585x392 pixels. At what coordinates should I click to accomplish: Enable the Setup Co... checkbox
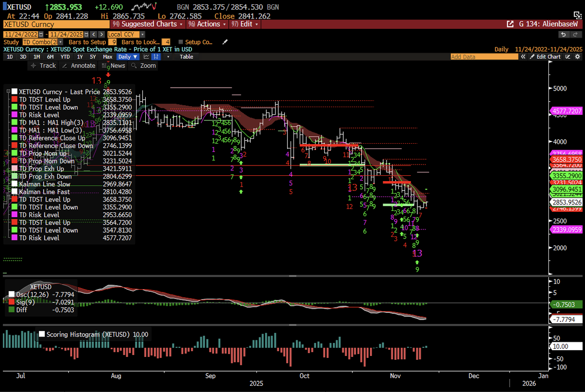pyautogui.click(x=181, y=42)
